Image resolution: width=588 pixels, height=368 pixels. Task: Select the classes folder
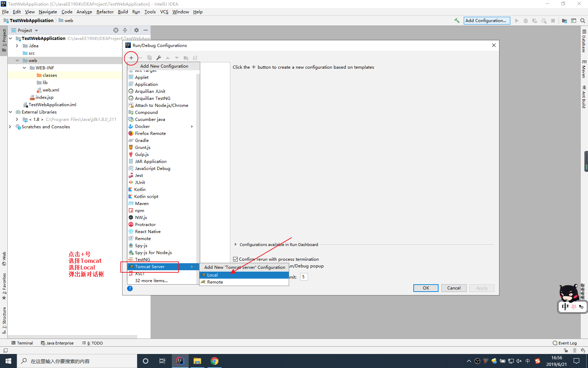point(47,75)
